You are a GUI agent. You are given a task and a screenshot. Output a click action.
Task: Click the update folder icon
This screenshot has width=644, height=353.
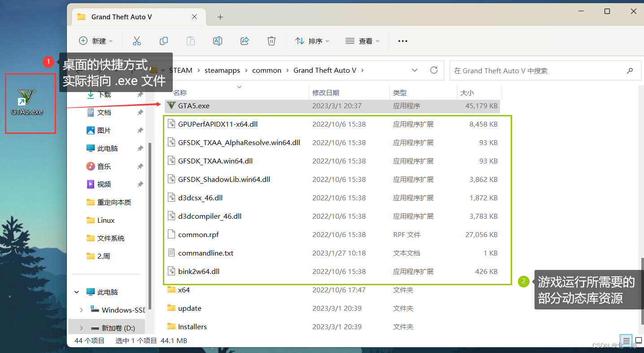tap(171, 308)
